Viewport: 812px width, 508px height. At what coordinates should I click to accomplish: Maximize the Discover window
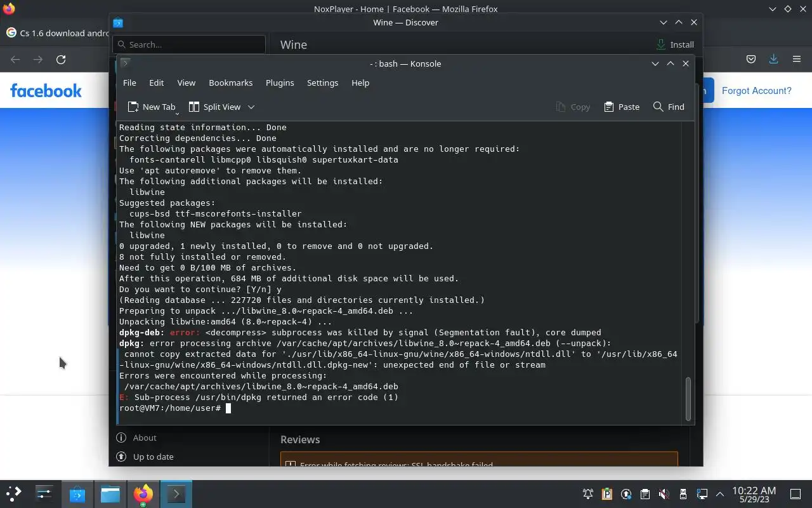click(679, 22)
